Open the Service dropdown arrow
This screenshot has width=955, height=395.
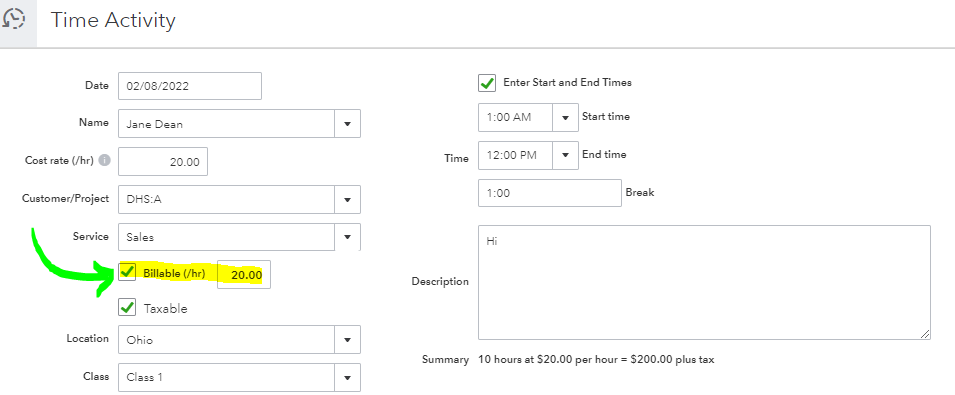tap(347, 237)
